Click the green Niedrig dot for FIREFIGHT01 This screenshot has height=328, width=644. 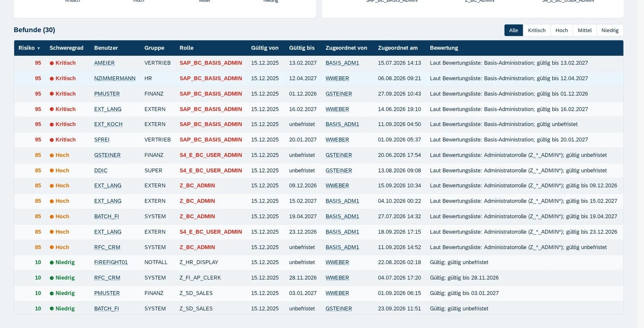[52, 262]
